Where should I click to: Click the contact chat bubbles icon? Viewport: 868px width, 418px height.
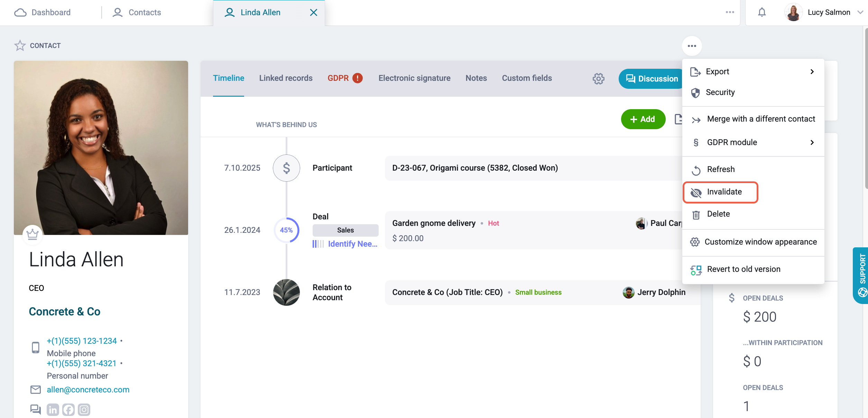35,410
